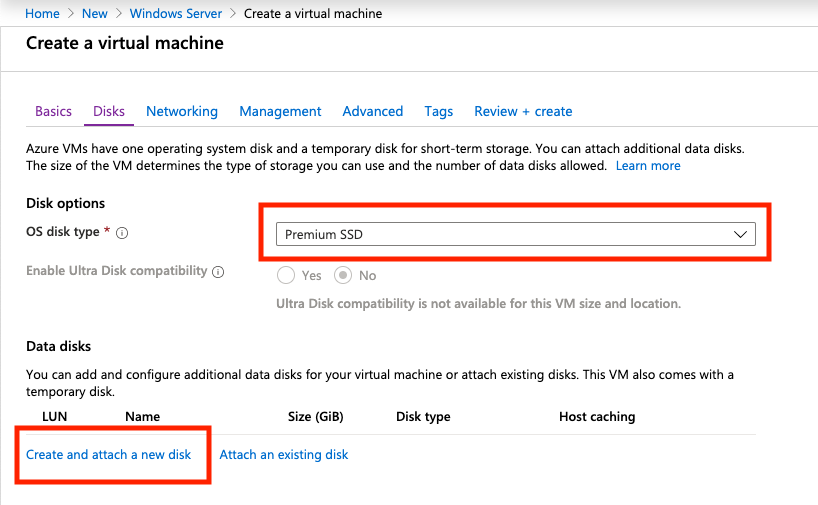
Task: Select Yes for Ultra Disk compatibility
Action: (287, 275)
